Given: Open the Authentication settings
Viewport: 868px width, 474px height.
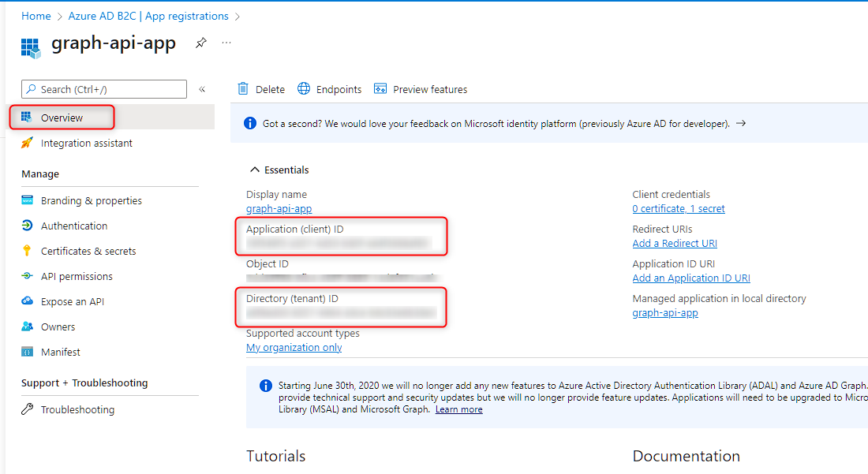Looking at the screenshot, I should (x=74, y=226).
